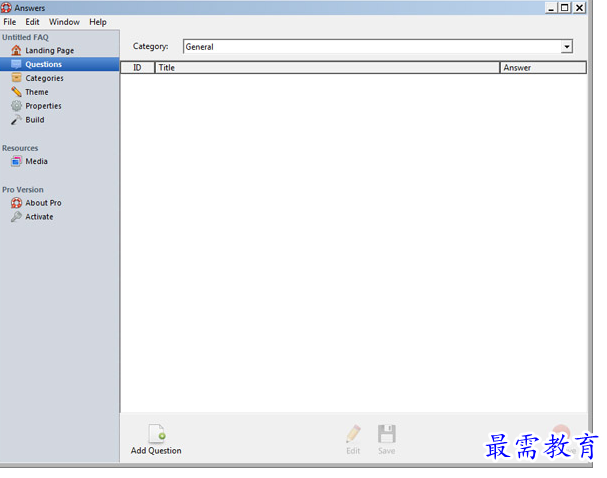Click the Properties gear icon

[16, 106]
